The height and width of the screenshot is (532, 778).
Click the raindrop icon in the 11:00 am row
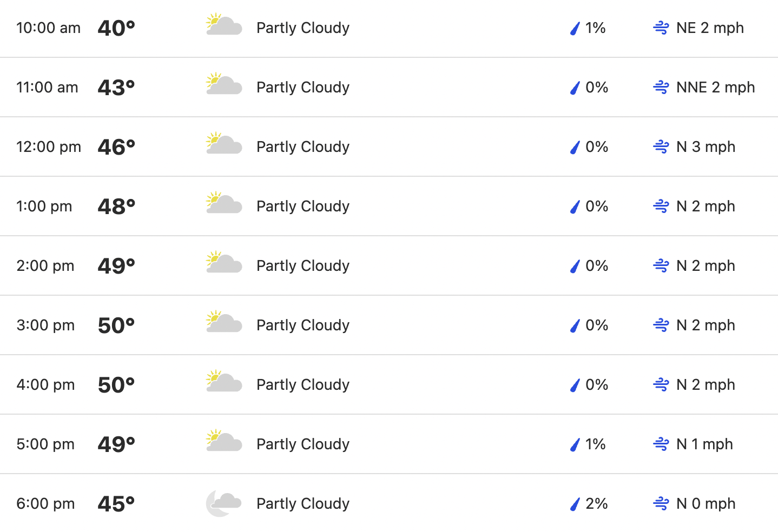[x=575, y=88]
